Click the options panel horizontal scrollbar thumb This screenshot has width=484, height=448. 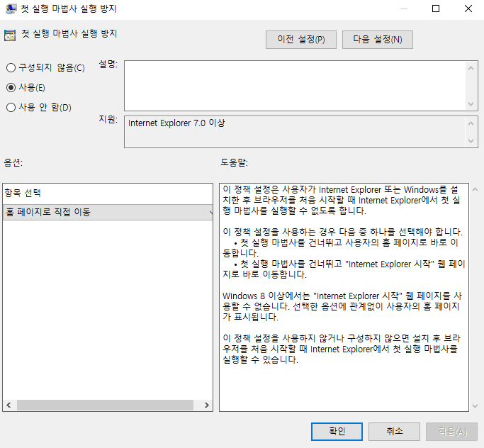click(105, 405)
